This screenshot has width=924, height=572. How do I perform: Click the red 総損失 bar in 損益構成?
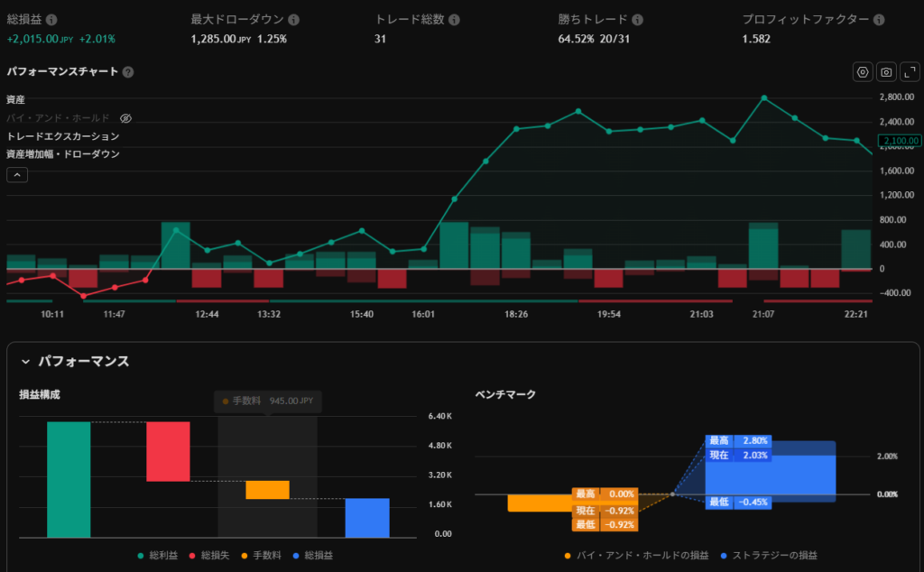click(168, 451)
